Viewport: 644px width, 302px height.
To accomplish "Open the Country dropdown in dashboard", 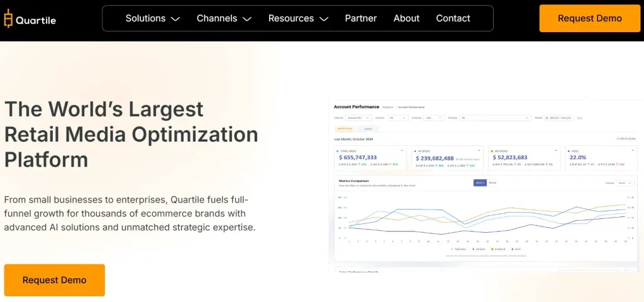I will [397, 118].
